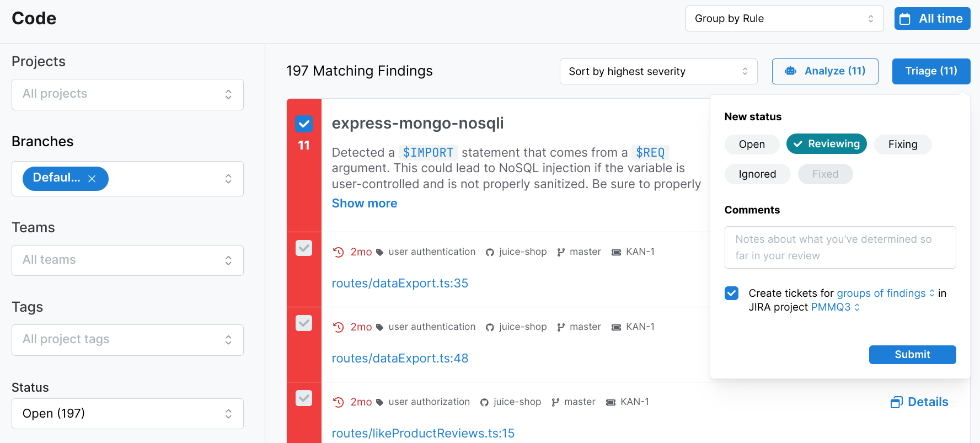Remove the Default branch filter chip
The image size is (980, 443).
[x=92, y=179]
